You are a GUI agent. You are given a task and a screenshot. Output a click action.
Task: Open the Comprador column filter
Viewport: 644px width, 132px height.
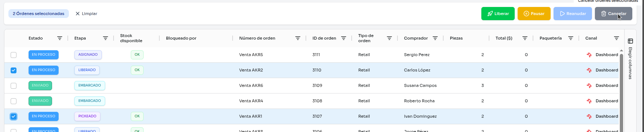pyautogui.click(x=435, y=38)
